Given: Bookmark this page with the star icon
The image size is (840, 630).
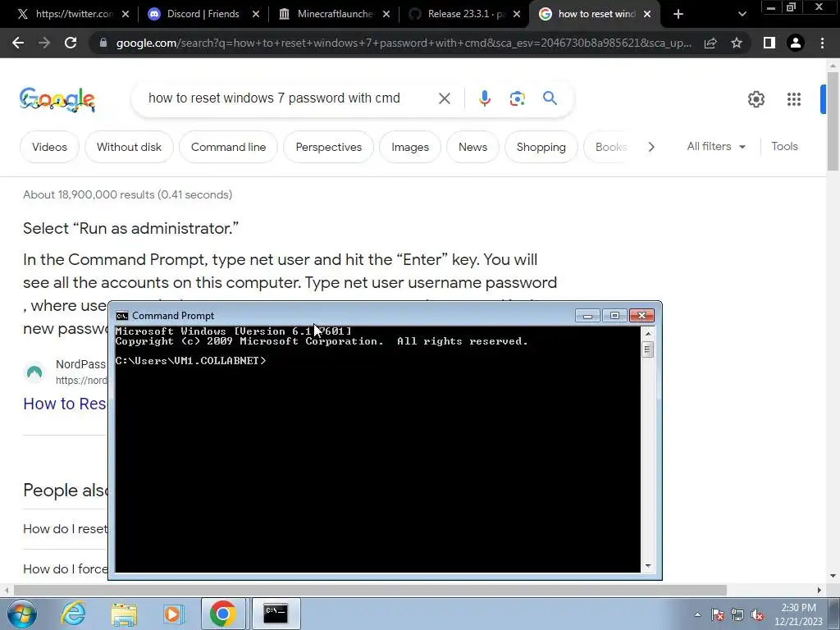Looking at the screenshot, I should tap(737, 43).
